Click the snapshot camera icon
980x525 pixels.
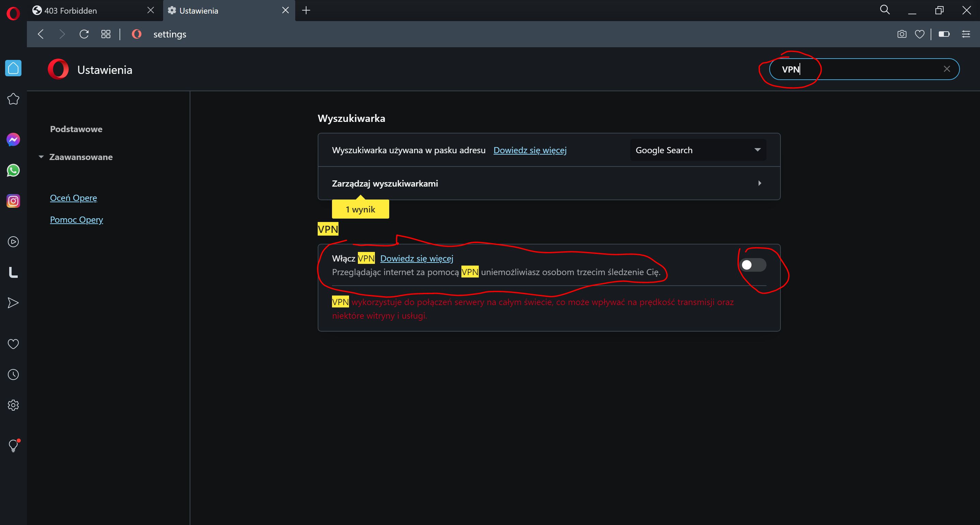click(x=901, y=34)
